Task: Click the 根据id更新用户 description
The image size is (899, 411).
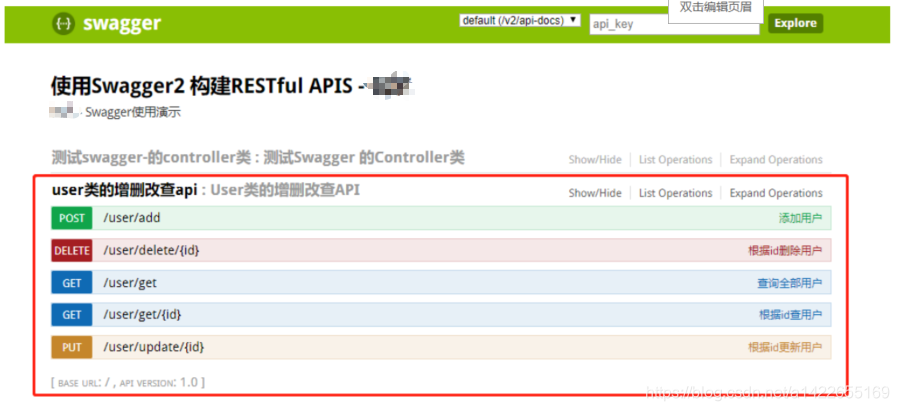Action: pos(785,347)
